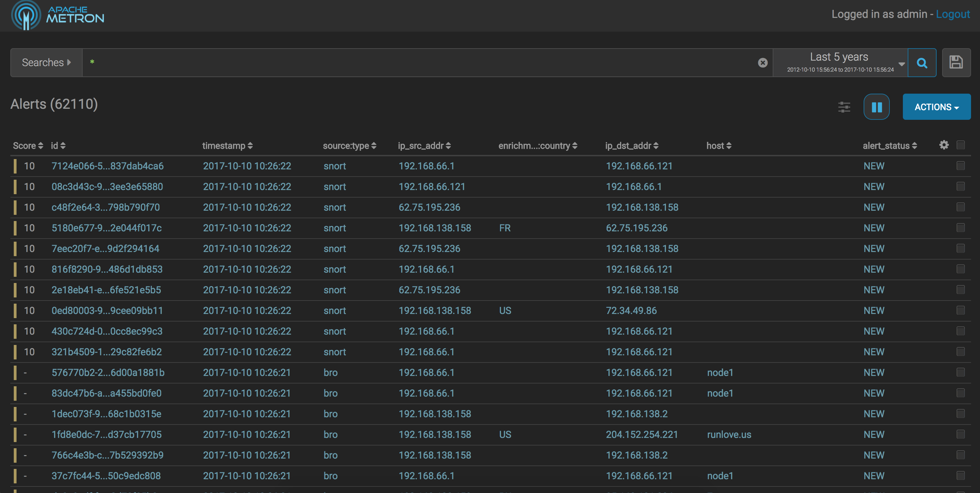Click the search magnifier button
The image size is (980, 493).
(921, 63)
